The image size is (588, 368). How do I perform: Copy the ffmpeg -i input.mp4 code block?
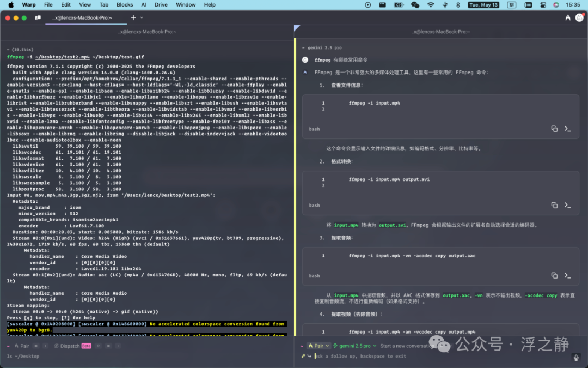pos(554,129)
